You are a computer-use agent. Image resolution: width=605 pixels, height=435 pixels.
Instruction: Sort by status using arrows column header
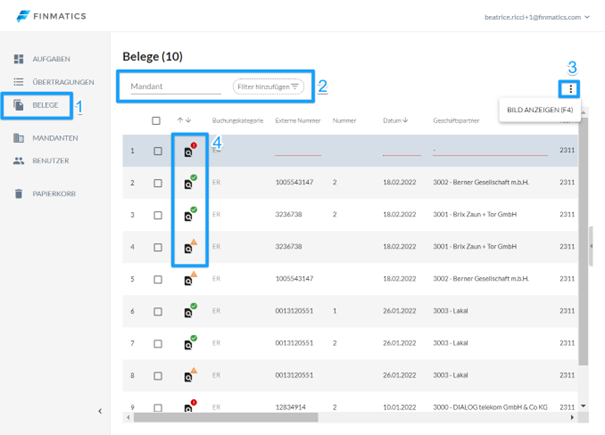[184, 120]
